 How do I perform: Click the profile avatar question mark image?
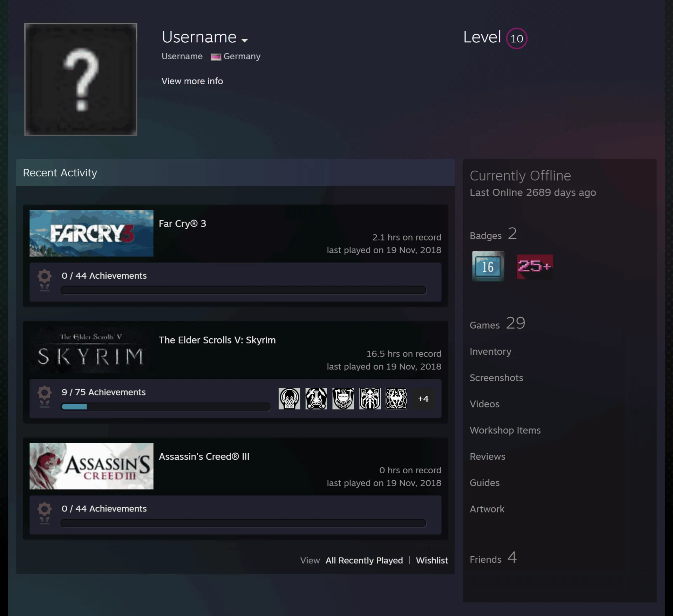(x=81, y=79)
